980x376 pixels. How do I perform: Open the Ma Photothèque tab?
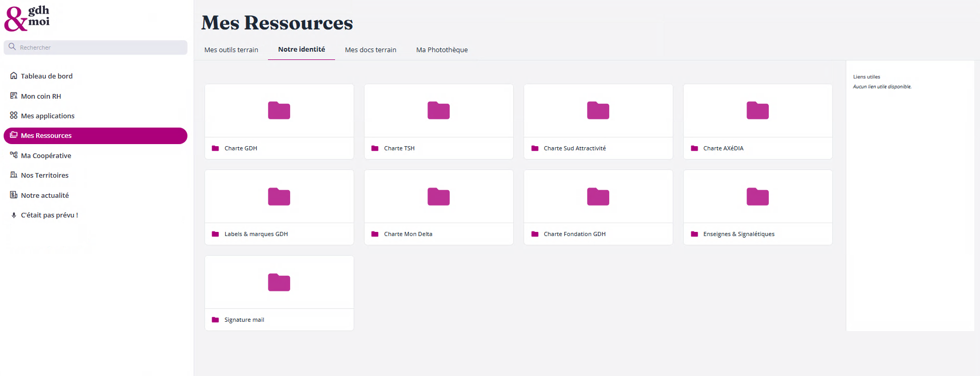442,50
